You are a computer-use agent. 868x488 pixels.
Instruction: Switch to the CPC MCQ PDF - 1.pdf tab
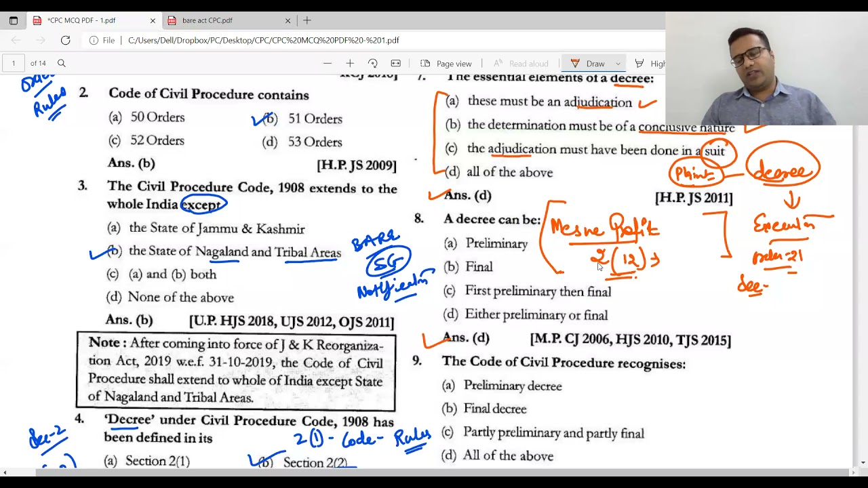point(94,20)
